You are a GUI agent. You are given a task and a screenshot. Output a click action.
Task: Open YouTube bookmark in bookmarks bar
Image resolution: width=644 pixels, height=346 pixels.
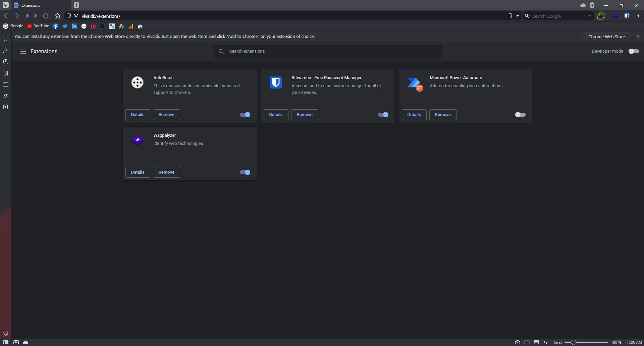click(x=38, y=26)
